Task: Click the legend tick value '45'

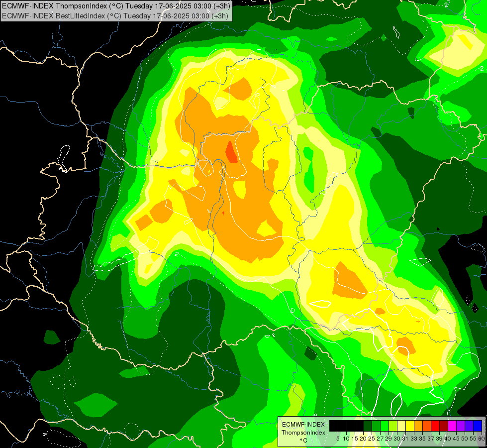Action: tap(456, 439)
